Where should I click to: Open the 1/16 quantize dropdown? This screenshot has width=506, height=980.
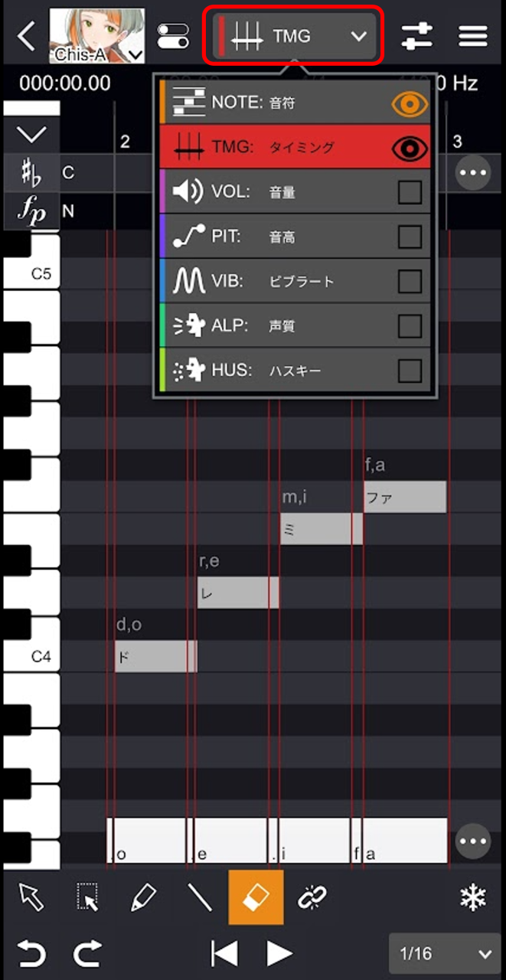click(x=445, y=953)
